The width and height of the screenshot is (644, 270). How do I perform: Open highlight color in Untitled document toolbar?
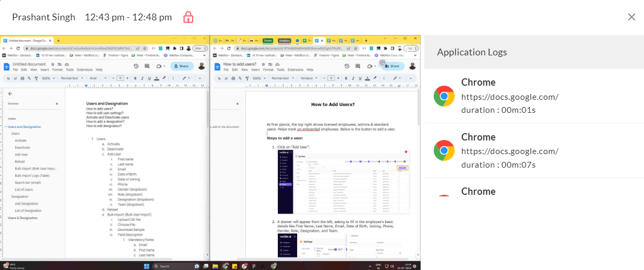pyautogui.click(x=164, y=78)
